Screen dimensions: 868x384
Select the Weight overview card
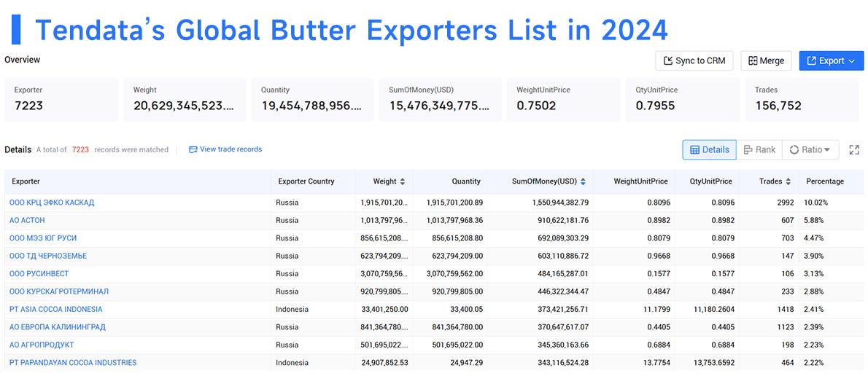[x=185, y=100]
